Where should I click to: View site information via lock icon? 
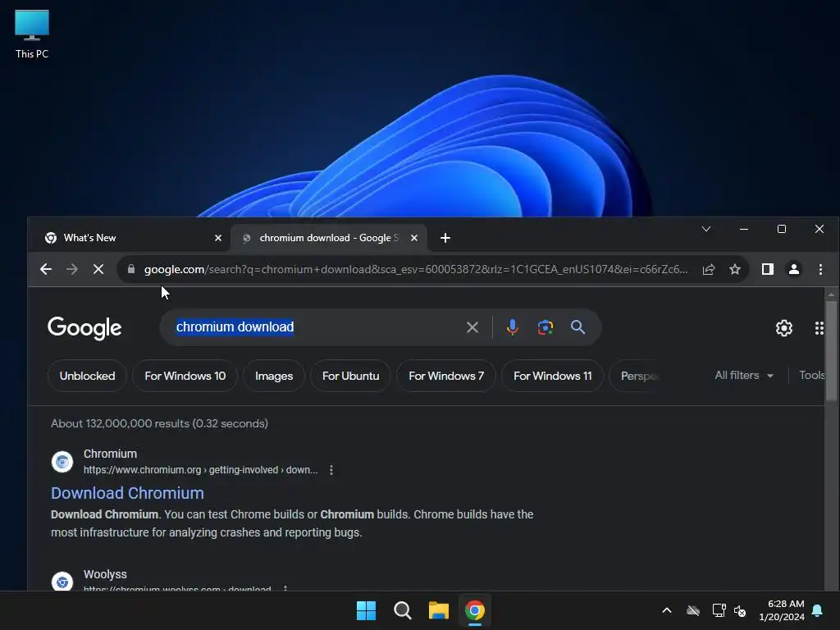131,269
